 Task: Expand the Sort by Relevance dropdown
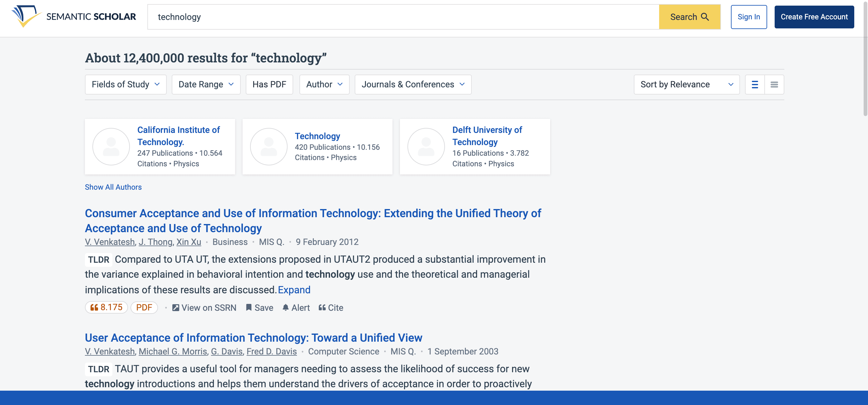686,85
